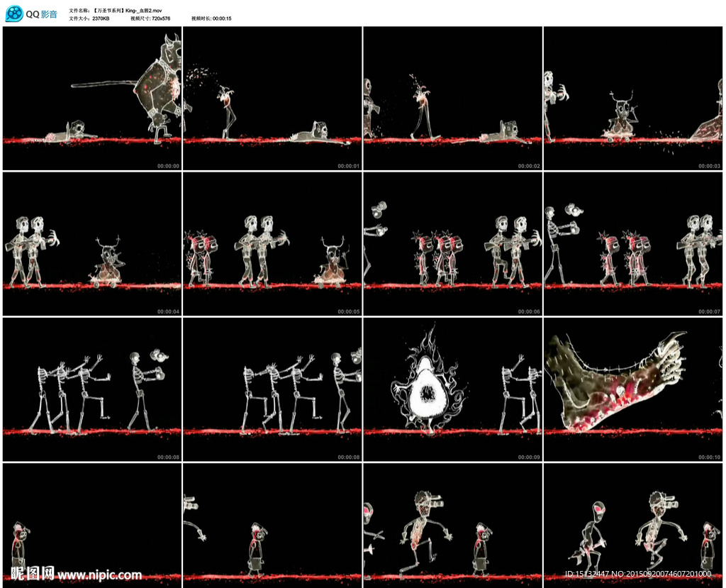The width and height of the screenshot is (726, 588).
Task: Open the 00:00:04 thumbnail with two zombies
Action: pos(92,244)
